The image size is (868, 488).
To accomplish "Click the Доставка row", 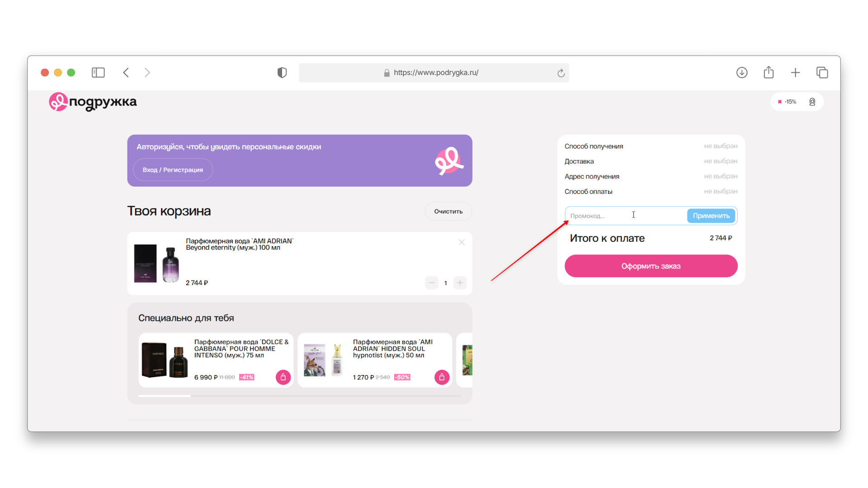I will 651,161.
